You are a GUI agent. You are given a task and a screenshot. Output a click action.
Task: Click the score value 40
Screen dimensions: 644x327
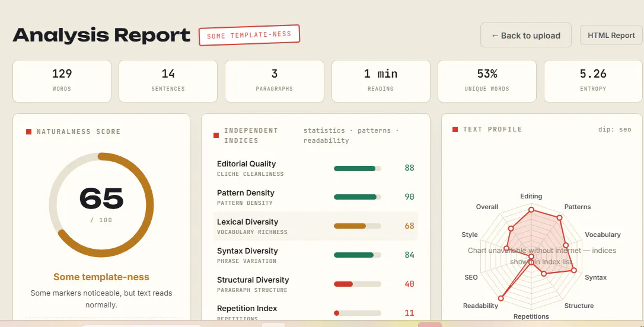point(409,284)
